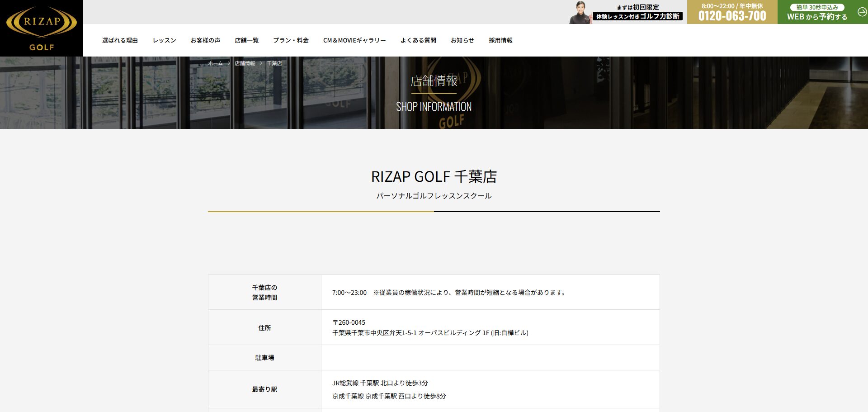Viewport: 868px width, 412px height.
Task: Open CM＆MOVIEギャラリー page
Action: (x=354, y=40)
